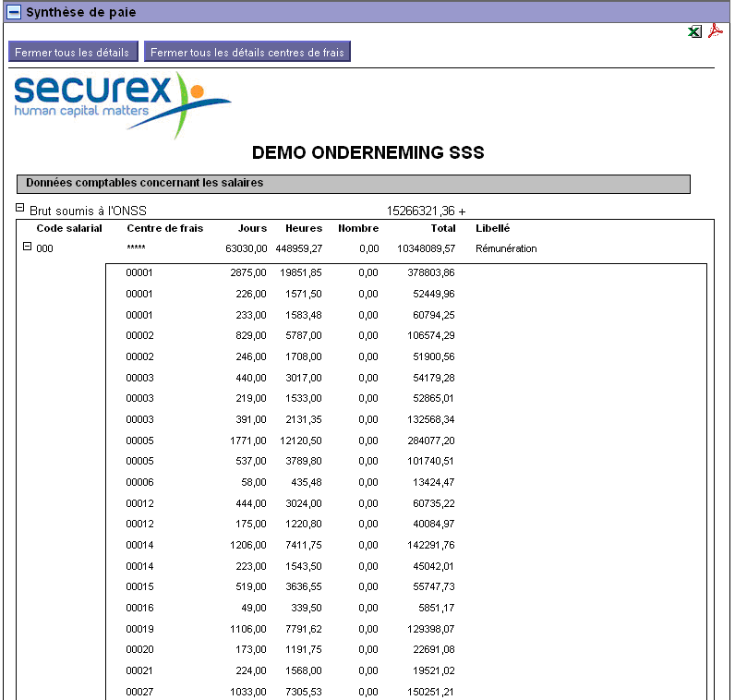The height and width of the screenshot is (700, 735).
Task: Select the total 45042,01
Action: point(433,566)
